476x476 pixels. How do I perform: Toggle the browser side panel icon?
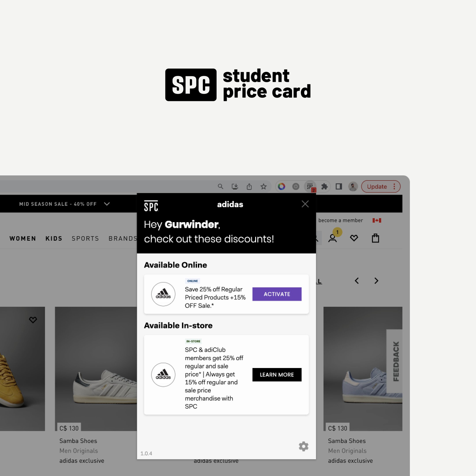point(338,186)
